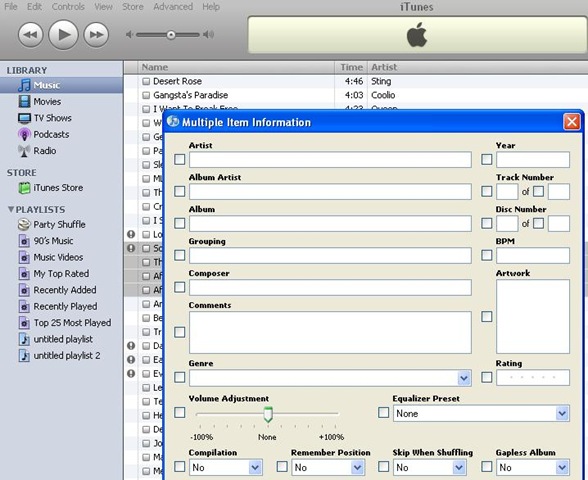Sort songs by Artist column

tap(477, 67)
